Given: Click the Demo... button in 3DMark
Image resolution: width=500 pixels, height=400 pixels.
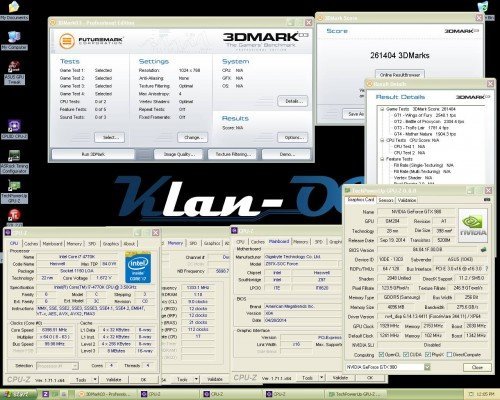Looking at the screenshot, I should tap(286, 154).
